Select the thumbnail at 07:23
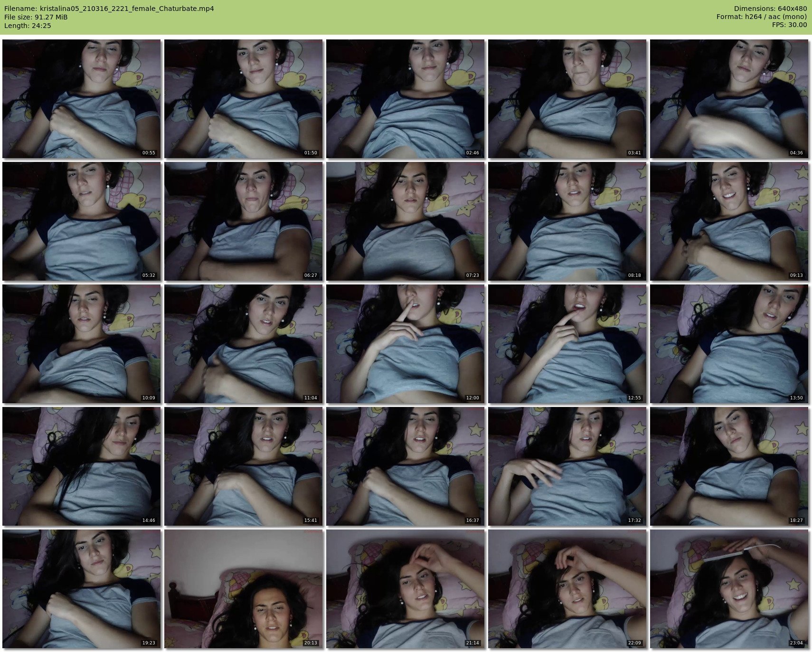The width and height of the screenshot is (812, 652). point(405,221)
